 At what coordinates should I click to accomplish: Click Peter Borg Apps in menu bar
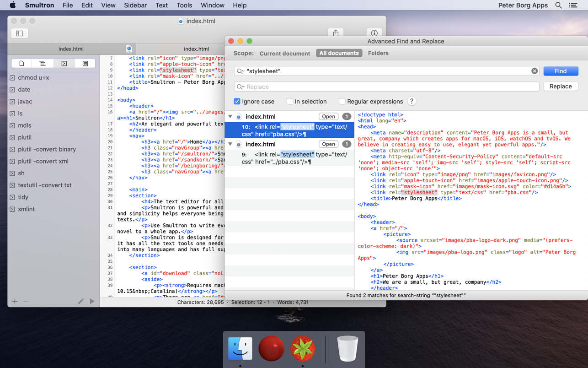(x=523, y=5)
